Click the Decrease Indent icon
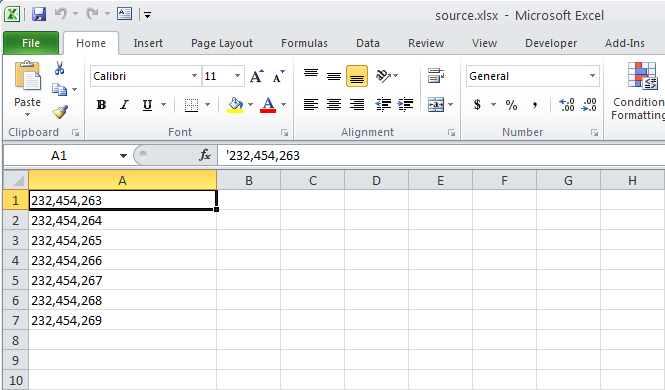The width and height of the screenshot is (665, 390). click(383, 104)
